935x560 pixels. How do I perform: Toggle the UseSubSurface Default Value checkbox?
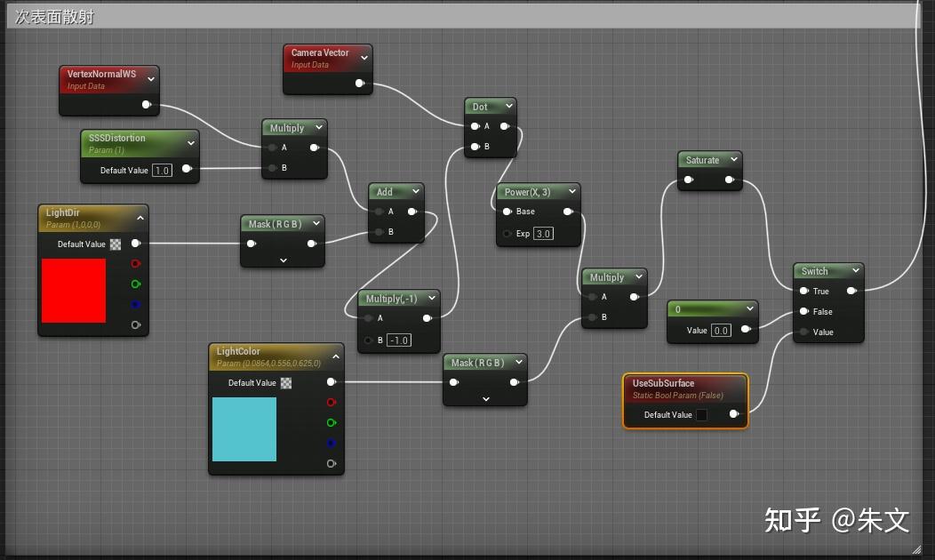[x=702, y=414]
